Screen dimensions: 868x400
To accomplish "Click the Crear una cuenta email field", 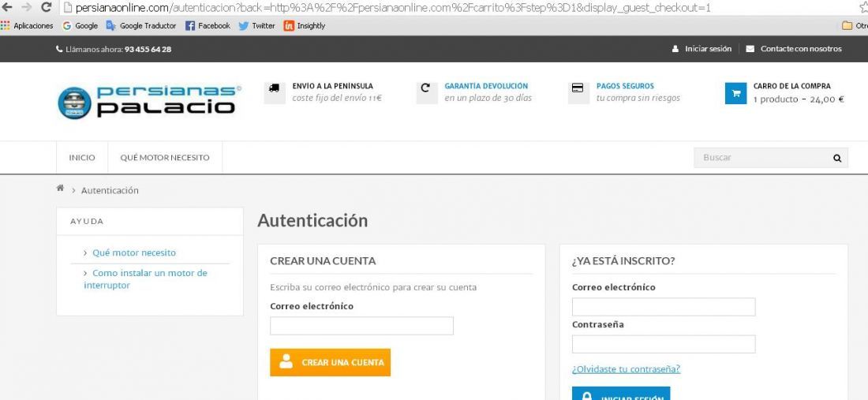I will click(361, 326).
